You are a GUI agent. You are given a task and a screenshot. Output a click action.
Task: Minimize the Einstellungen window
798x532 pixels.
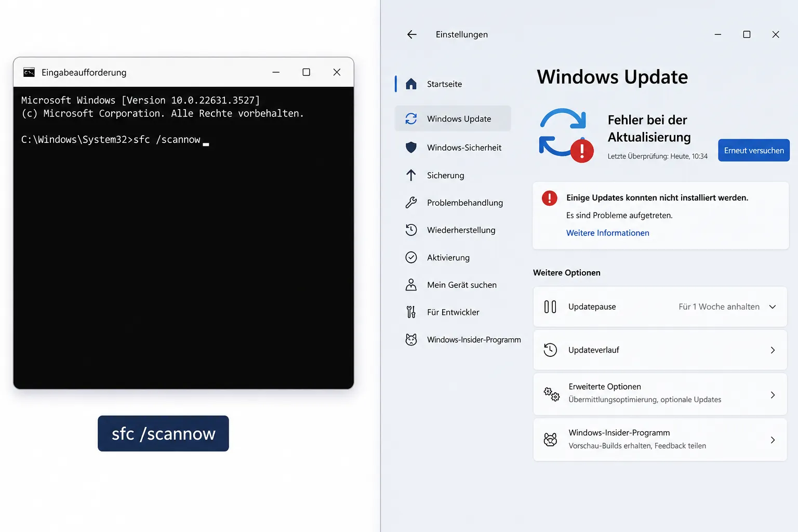click(718, 34)
